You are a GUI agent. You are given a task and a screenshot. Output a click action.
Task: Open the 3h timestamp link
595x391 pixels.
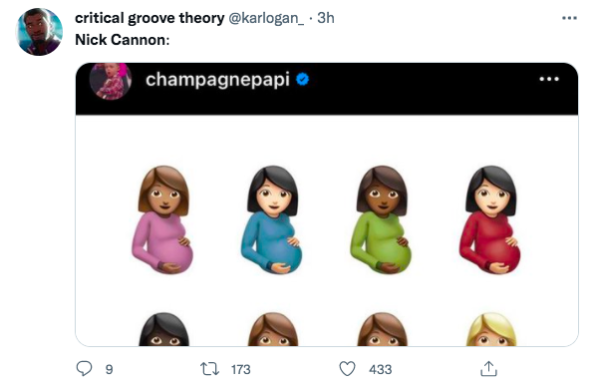[326, 18]
